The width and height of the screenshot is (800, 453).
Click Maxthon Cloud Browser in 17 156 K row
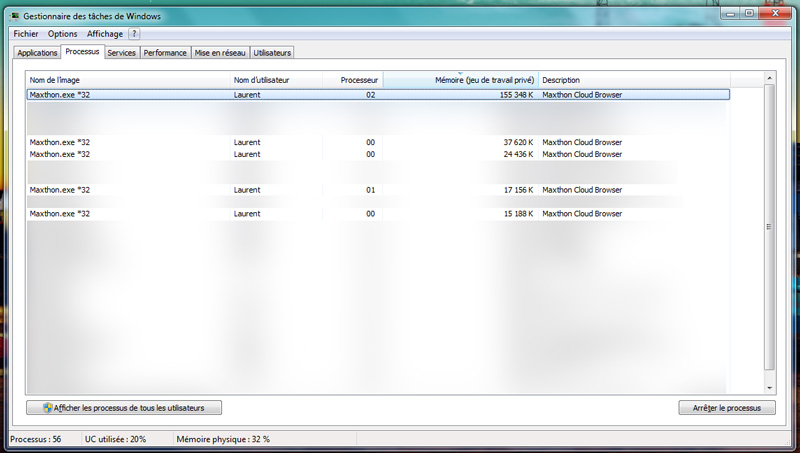582,190
